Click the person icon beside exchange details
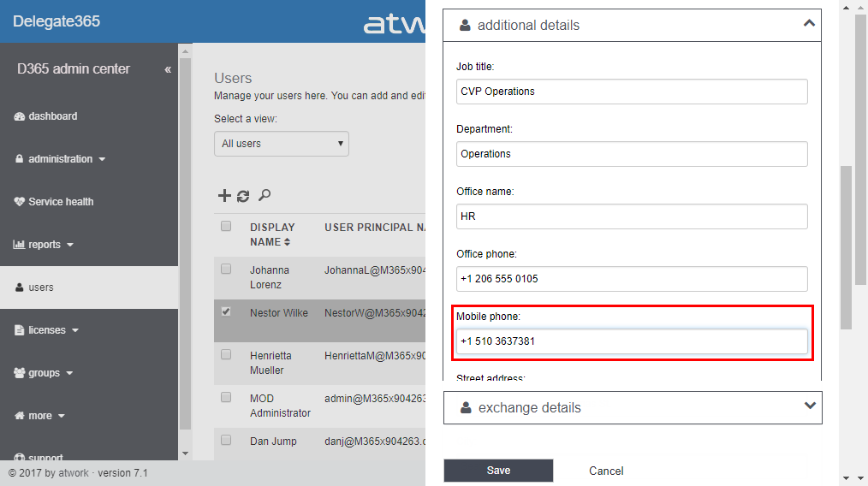The image size is (868, 486). 466,408
